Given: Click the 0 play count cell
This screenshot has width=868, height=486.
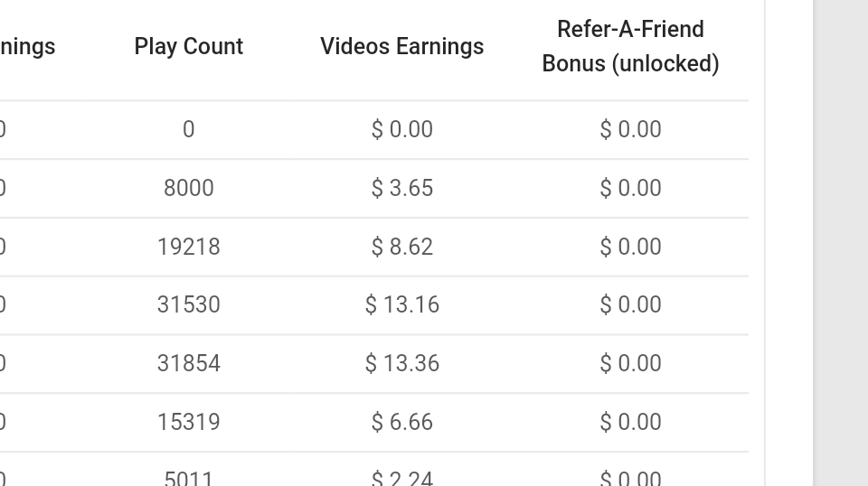Looking at the screenshot, I should pyautogui.click(x=188, y=129).
